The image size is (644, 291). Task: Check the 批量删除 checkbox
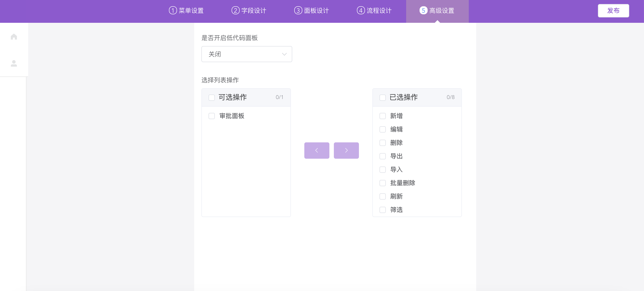pos(382,183)
